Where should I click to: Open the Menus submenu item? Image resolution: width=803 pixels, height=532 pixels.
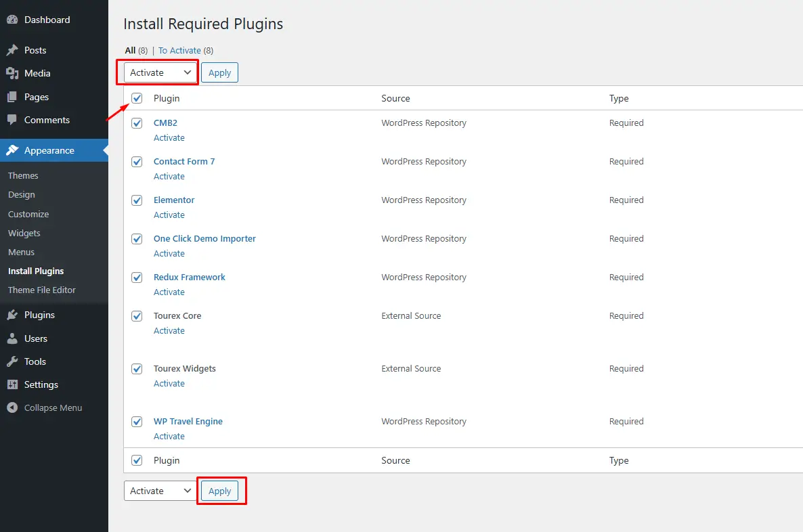pyautogui.click(x=22, y=252)
